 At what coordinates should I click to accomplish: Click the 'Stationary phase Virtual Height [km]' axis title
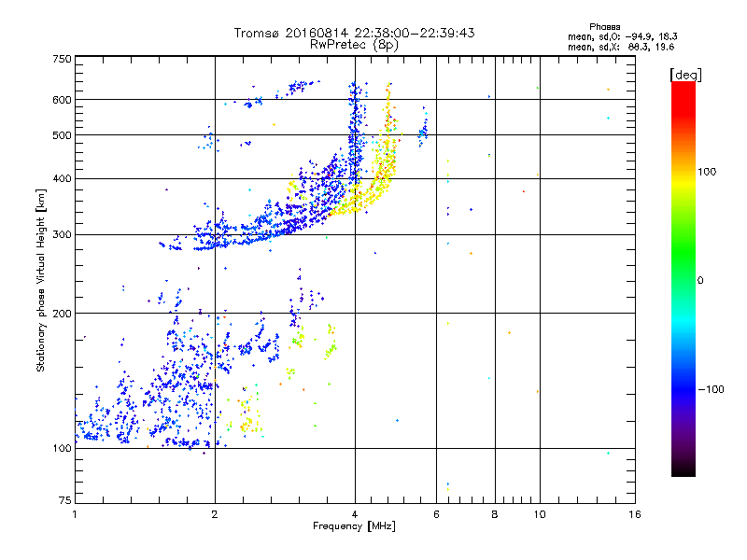tap(41, 280)
